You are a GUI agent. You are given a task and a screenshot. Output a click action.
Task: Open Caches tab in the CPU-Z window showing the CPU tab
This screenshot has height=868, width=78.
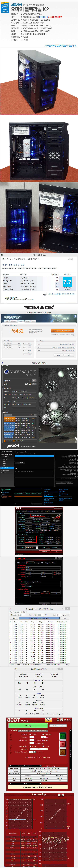pos(24,511)
